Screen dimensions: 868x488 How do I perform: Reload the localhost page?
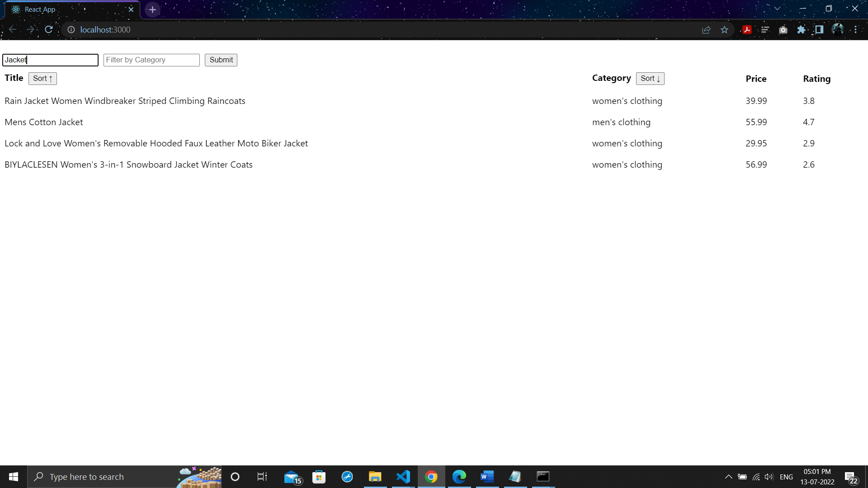[x=49, y=30]
